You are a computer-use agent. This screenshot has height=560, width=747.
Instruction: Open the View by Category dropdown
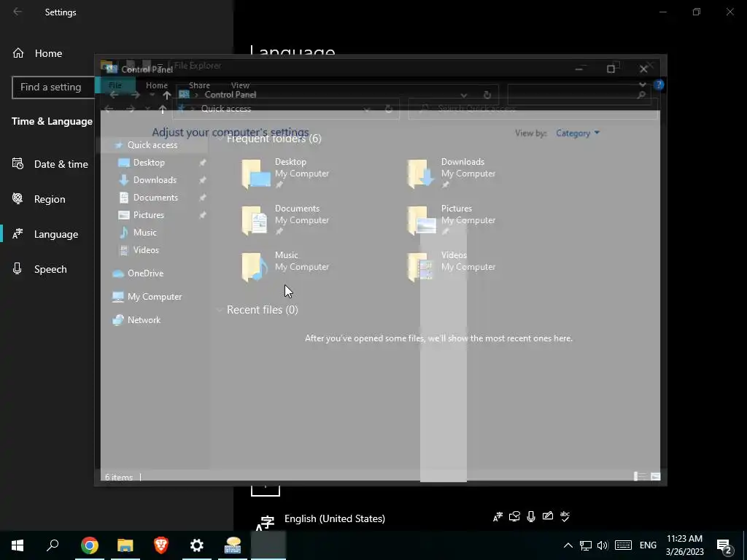[578, 133]
